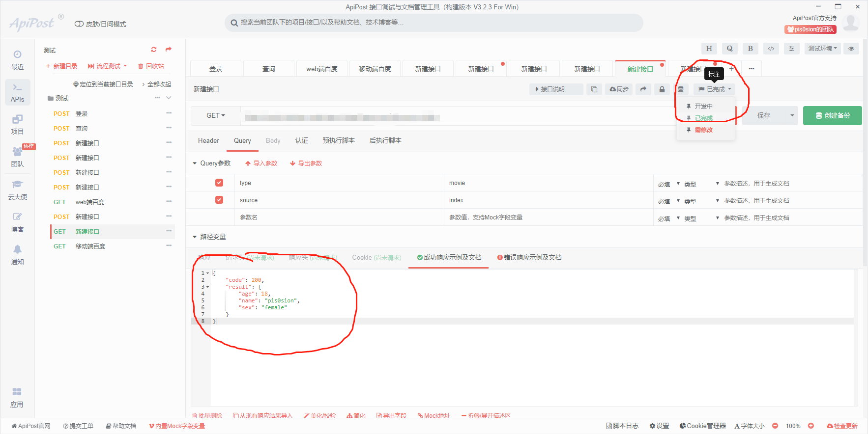This screenshot has width=868, height=434.
Task: Click the share arrow icon beside 测试
Action: tap(169, 50)
